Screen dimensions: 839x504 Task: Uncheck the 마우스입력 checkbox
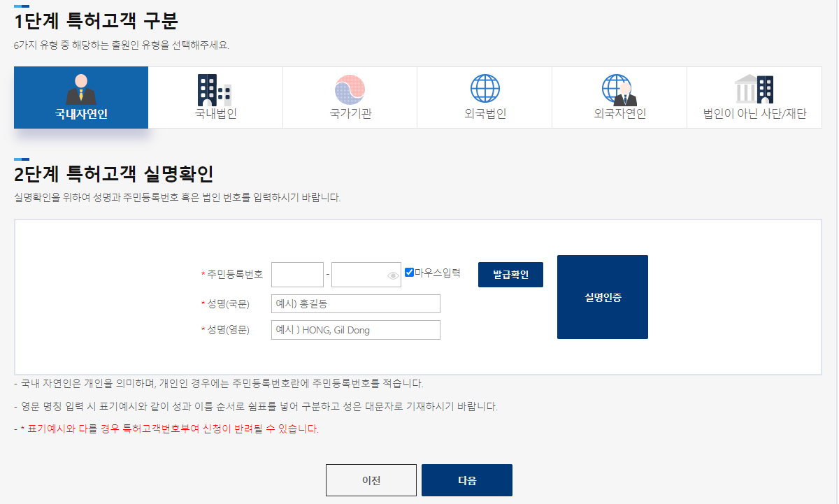click(409, 273)
